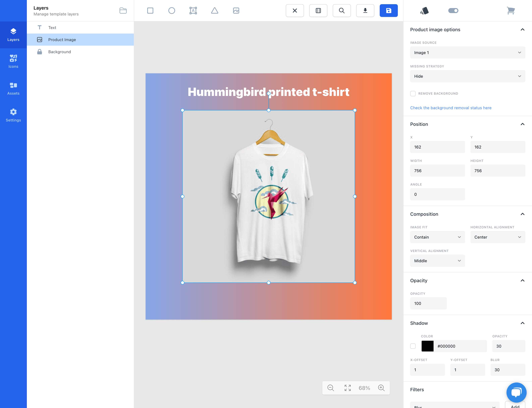The width and height of the screenshot is (532, 408).
Task: Select the Background layer
Action: (x=60, y=52)
